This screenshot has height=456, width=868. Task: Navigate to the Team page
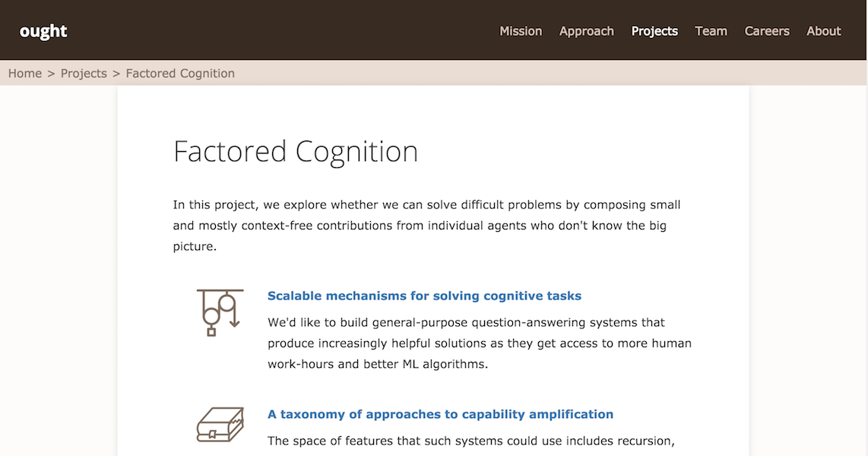[x=711, y=31]
